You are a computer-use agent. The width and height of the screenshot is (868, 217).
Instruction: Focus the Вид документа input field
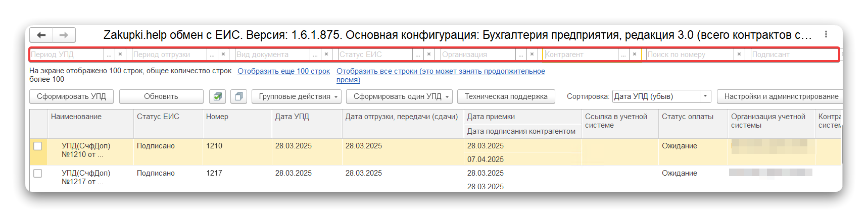click(x=273, y=55)
